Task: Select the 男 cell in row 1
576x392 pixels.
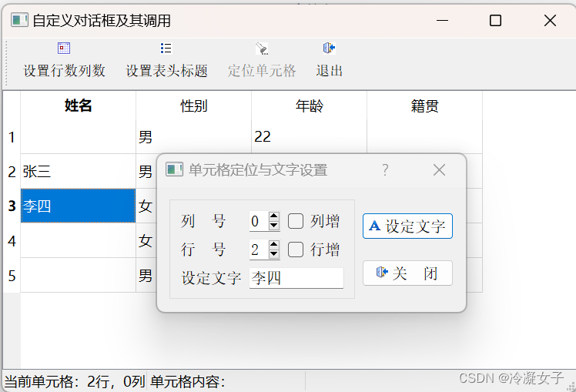Action: coord(193,137)
